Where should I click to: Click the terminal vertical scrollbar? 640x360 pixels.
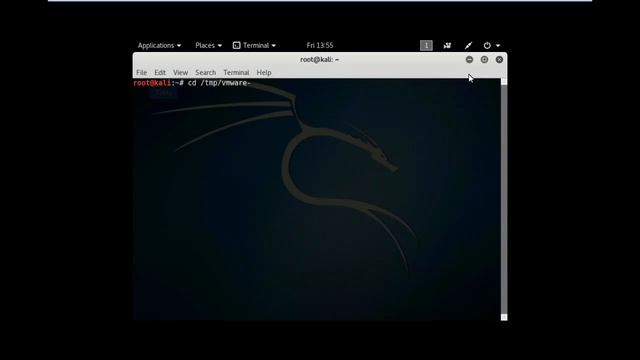(504, 199)
